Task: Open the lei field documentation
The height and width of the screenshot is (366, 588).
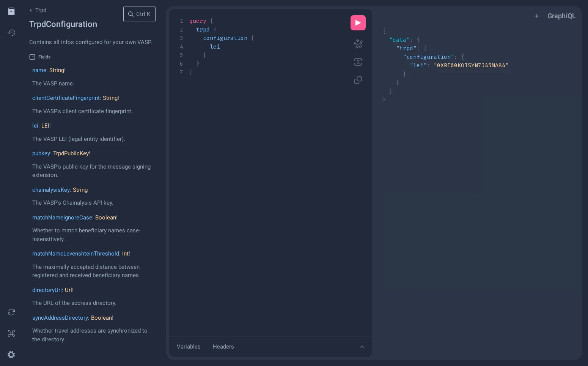Action: coord(35,126)
